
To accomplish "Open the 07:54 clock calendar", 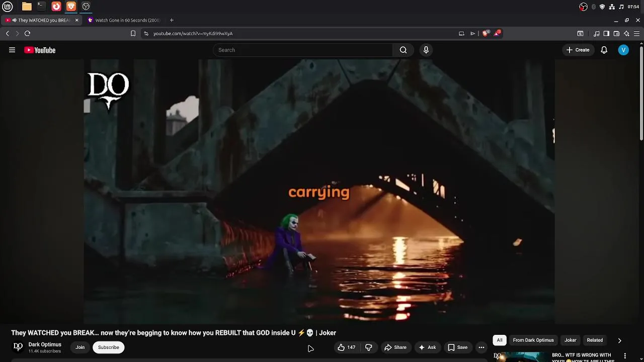I will (x=633, y=7).
